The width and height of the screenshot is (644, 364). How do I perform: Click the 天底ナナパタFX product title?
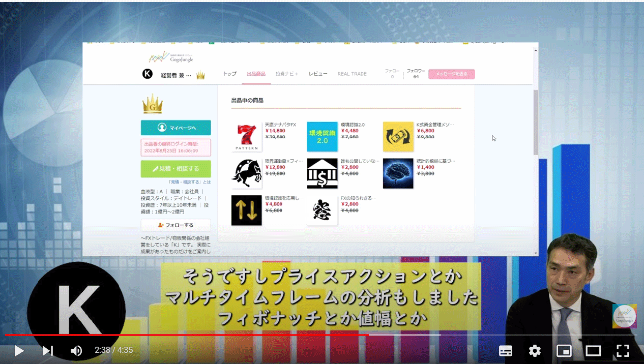[280, 125]
